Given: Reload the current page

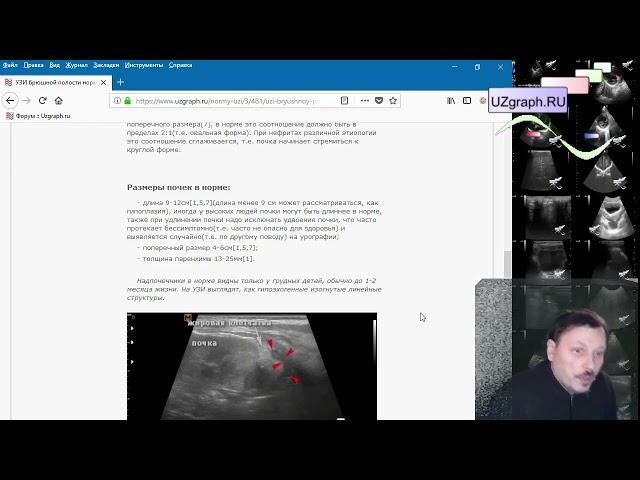Looking at the screenshot, I should [42, 100].
